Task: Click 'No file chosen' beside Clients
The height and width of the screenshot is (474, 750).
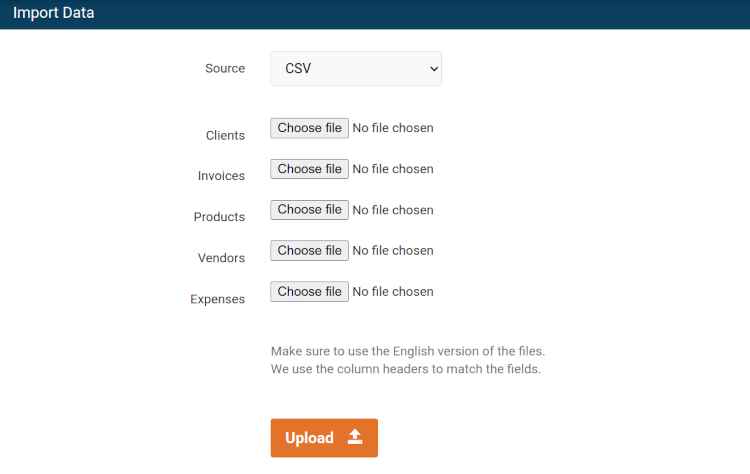Action: click(393, 128)
